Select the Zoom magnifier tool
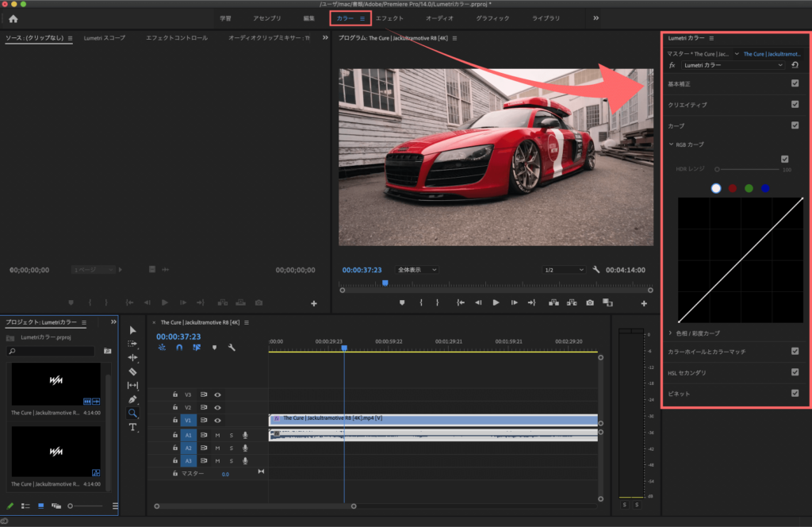Image resolution: width=812 pixels, height=527 pixels. [132, 413]
